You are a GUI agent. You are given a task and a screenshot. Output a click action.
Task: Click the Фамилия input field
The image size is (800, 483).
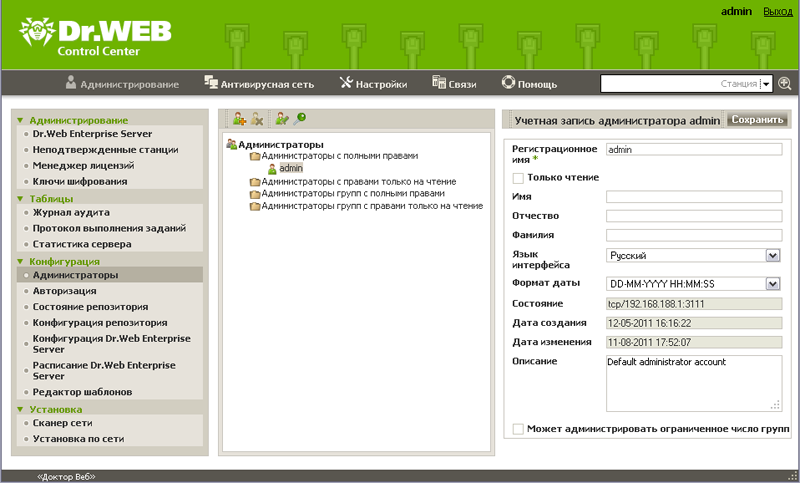coord(694,235)
